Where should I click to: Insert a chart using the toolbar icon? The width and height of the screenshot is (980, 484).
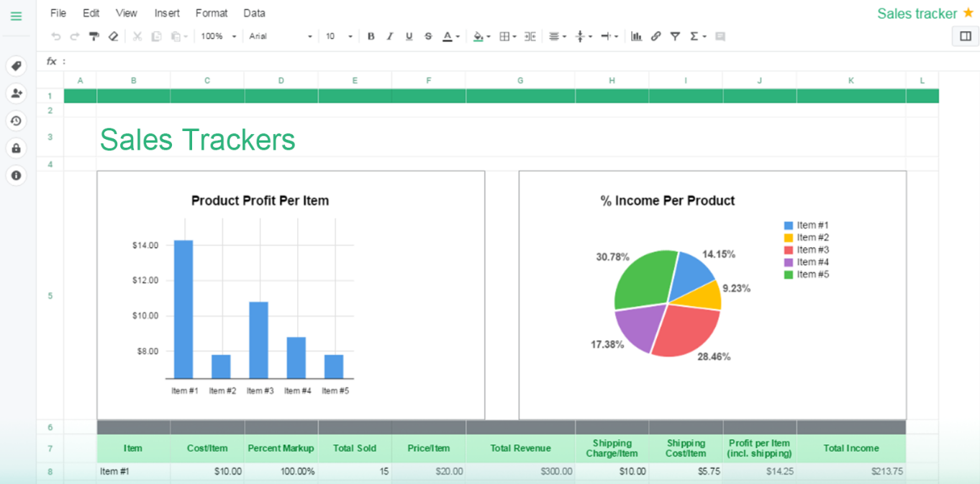[636, 36]
